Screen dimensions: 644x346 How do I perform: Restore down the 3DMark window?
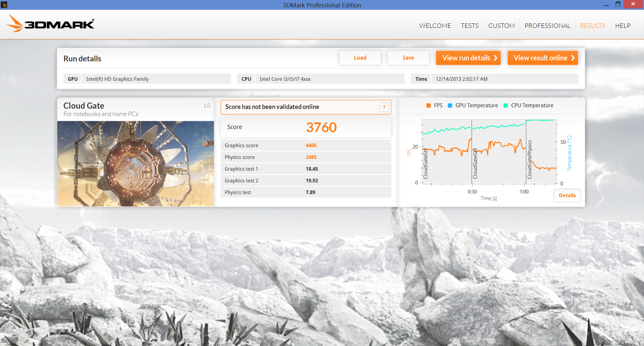click(x=618, y=4)
